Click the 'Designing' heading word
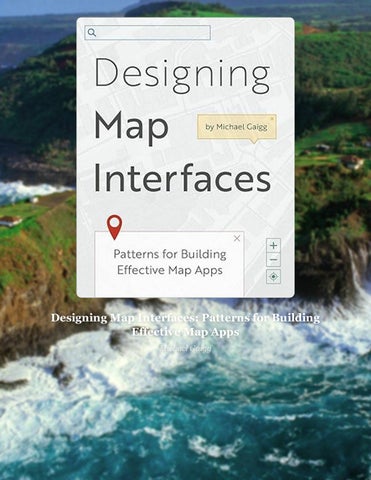 click(182, 74)
